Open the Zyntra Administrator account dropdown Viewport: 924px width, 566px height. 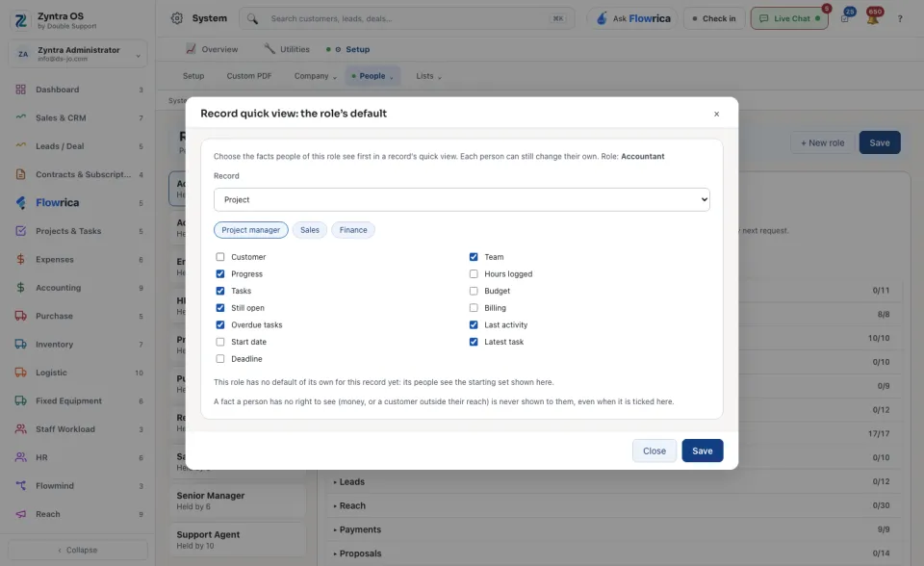[x=78, y=54]
